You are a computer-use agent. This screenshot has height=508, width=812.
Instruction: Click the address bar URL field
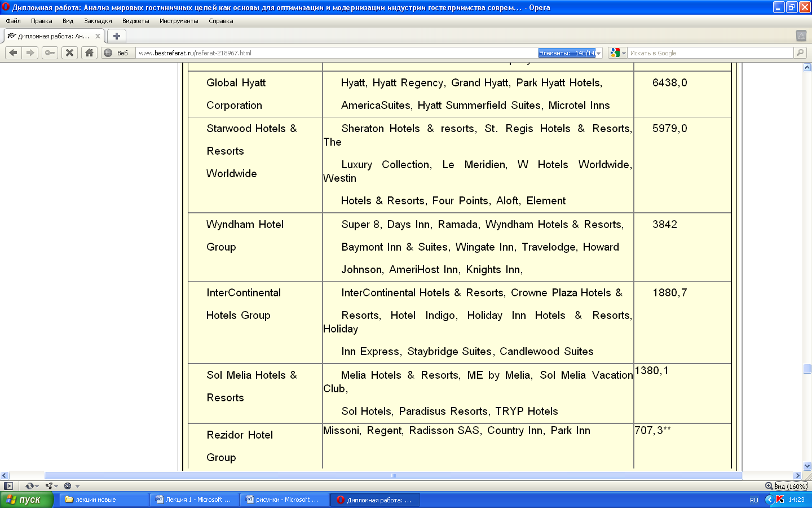(x=337, y=53)
